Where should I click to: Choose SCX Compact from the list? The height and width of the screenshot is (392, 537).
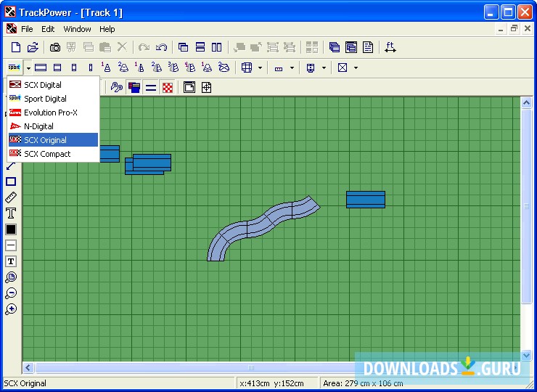(x=54, y=154)
